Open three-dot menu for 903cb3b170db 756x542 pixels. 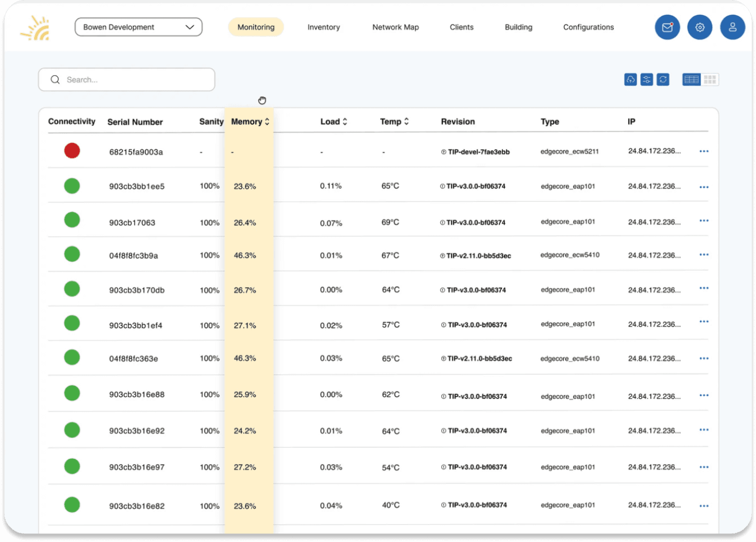(x=704, y=288)
